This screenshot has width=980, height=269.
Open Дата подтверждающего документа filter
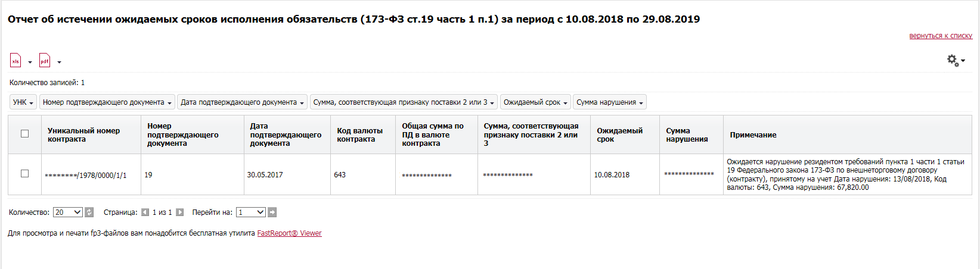[x=242, y=102]
